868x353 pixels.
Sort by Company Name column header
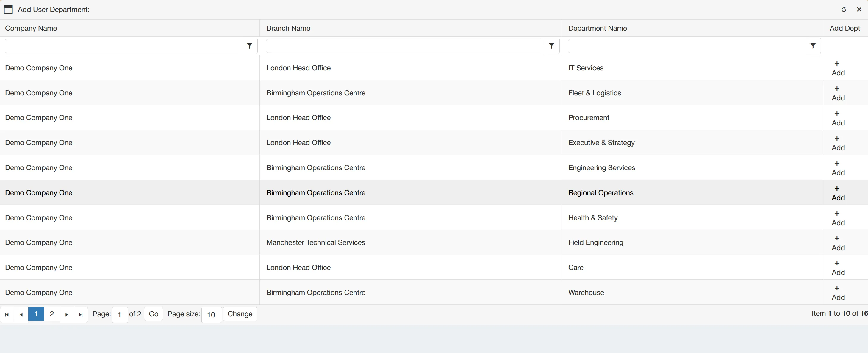[31, 28]
